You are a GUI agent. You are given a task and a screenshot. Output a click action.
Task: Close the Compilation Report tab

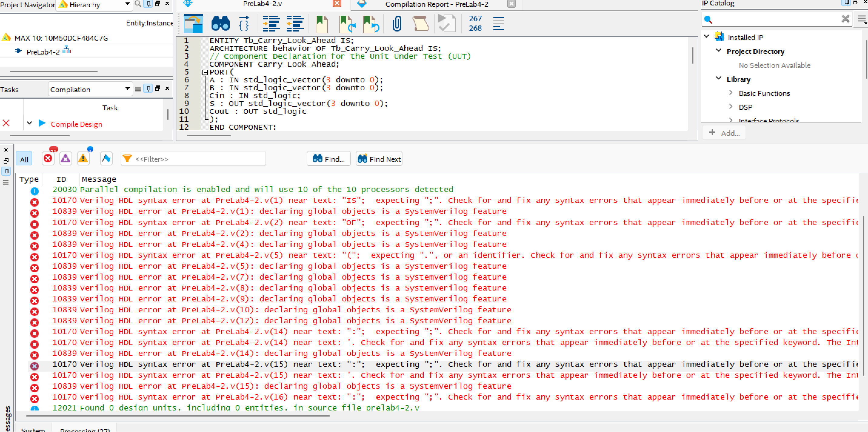coord(512,4)
